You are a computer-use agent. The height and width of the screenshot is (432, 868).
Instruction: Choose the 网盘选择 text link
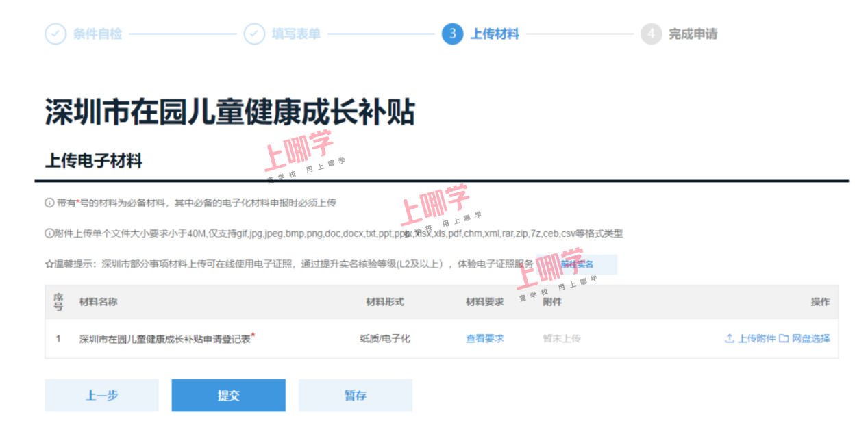click(810, 338)
